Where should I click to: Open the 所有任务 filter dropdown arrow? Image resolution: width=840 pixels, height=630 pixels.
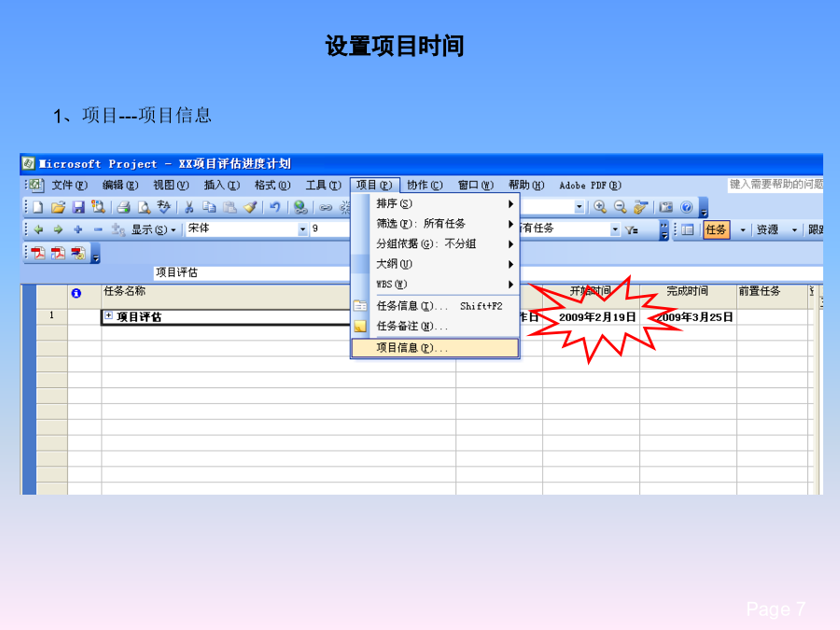point(615,230)
